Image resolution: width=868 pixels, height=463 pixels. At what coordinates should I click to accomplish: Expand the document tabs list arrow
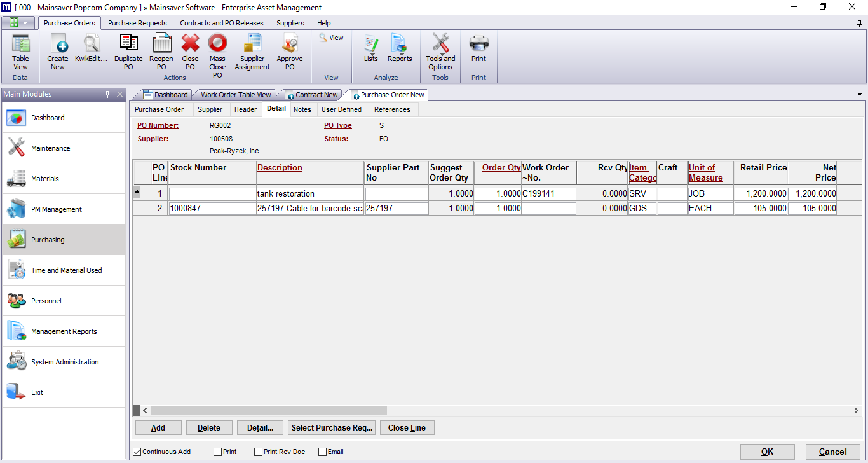click(x=860, y=95)
